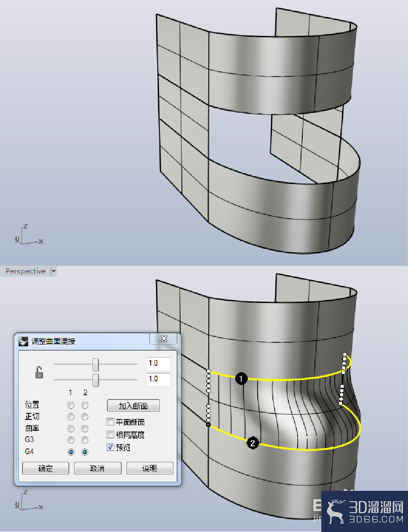Click the upper blend slider handle
The width and height of the screenshot is (408, 532).
click(x=96, y=364)
